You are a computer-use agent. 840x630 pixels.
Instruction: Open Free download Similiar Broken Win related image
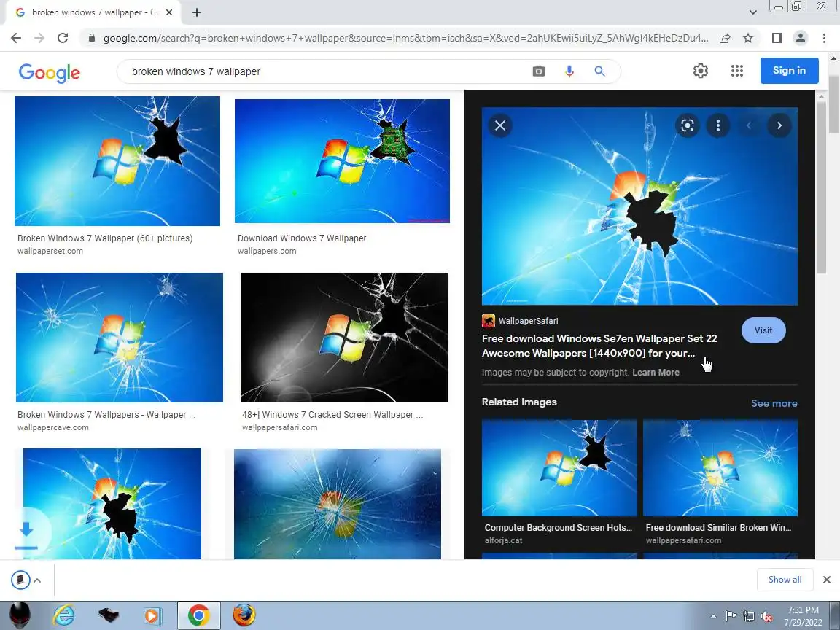720,467
